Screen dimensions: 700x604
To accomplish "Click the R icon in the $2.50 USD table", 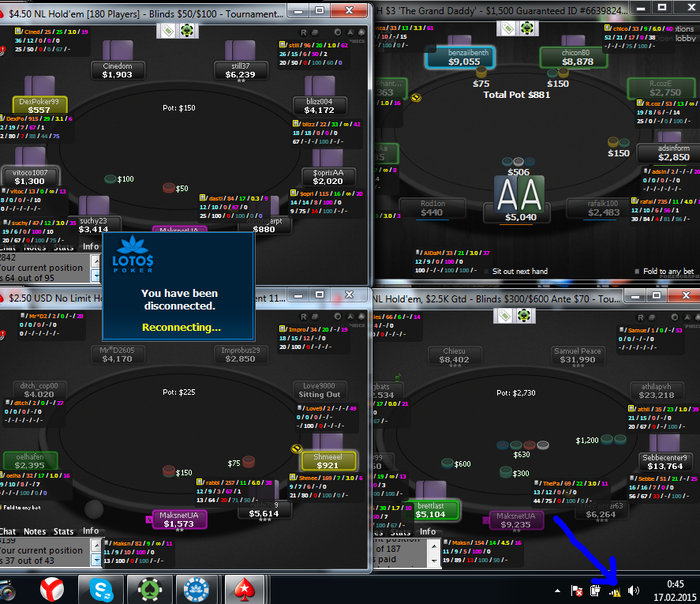I will click(x=304, y=317).
